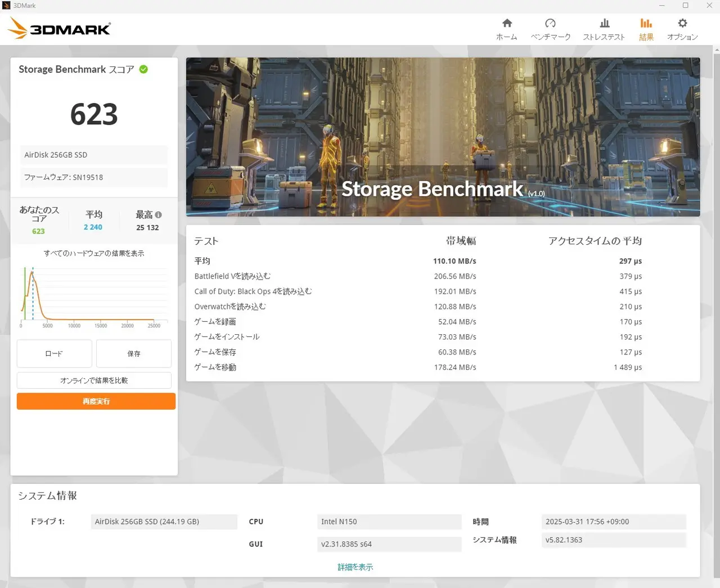Click the orange 再度実行 button
This screenshot has height=588, width=720.
click(96, 401)
